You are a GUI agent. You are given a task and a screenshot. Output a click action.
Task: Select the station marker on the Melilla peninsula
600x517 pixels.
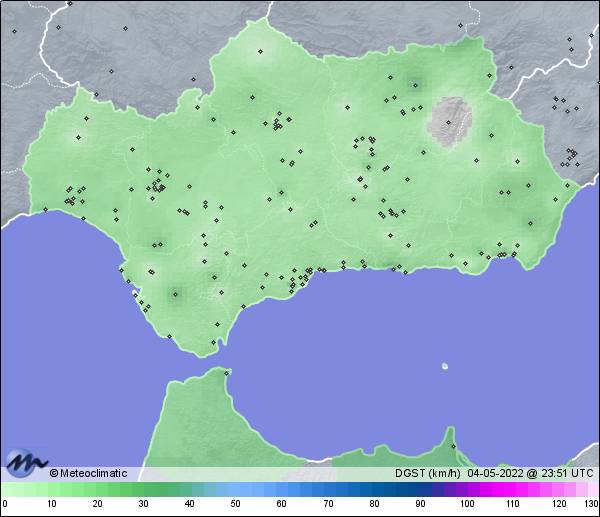click(x=453, y=446)
